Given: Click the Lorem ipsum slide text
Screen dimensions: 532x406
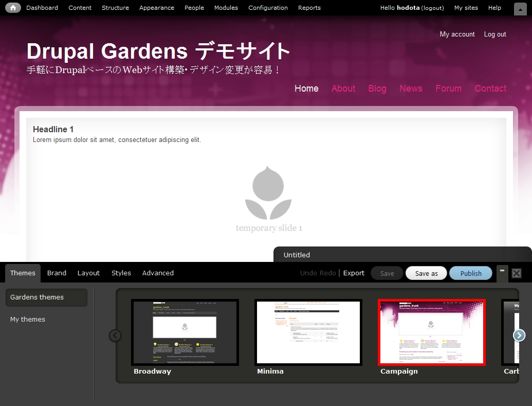Looking at the screenshot, I should (x=117, y=140).
